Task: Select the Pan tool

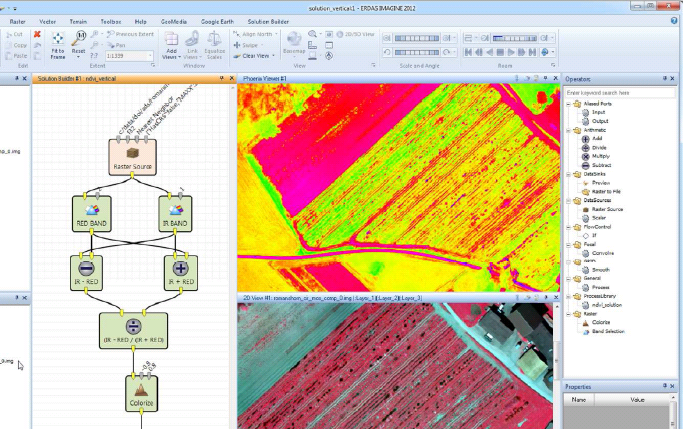Action: (116, 45)
